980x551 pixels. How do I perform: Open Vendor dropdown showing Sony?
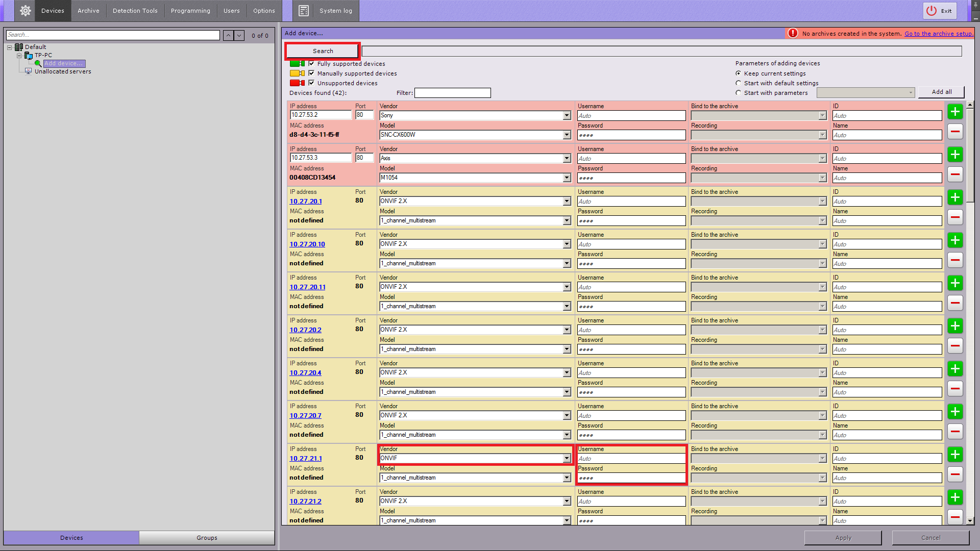click(x=567, y=116)
